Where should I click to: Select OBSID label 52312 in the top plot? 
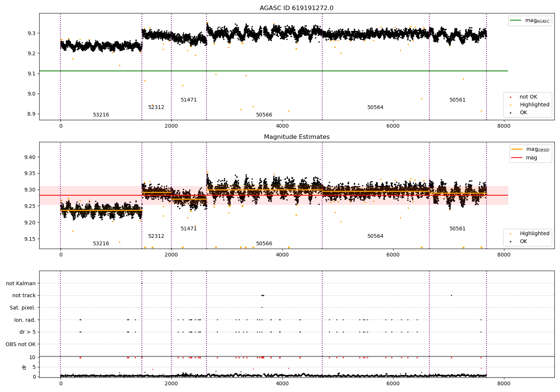pyautogui.click(x=156, y=108)
